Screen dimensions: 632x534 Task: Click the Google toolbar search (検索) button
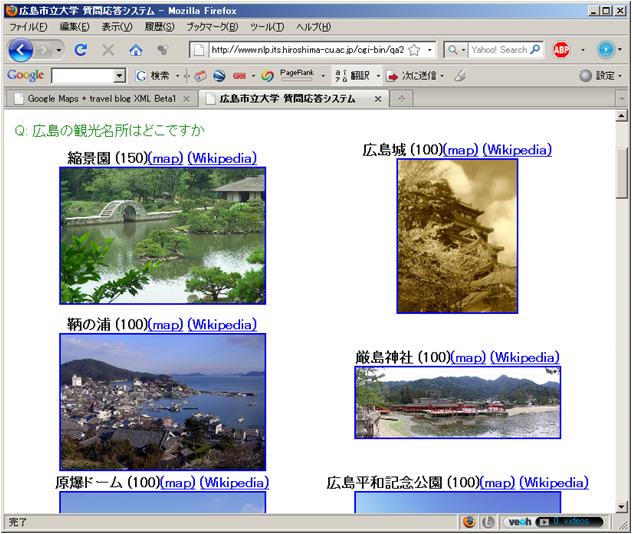pyautogui.click(x=153, y=76)
